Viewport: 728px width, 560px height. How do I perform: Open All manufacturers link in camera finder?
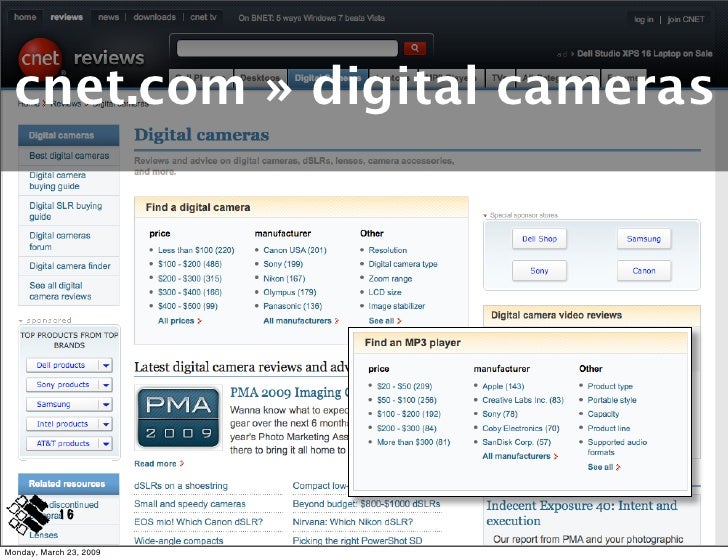301,321
